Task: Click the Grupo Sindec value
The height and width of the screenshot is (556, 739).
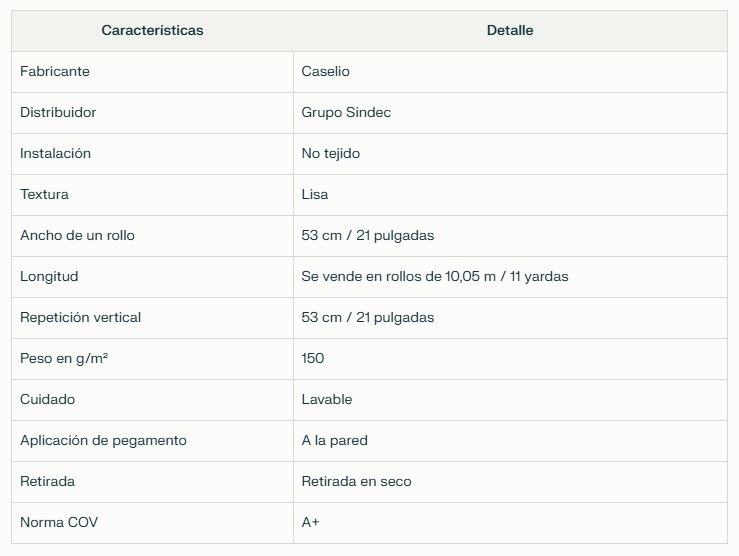Action: 346,113
